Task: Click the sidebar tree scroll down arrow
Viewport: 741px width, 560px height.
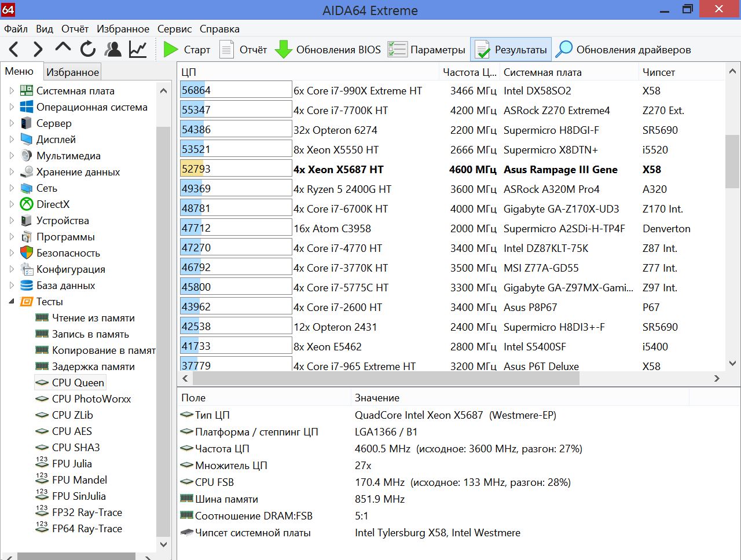Action: pos(163,544)
